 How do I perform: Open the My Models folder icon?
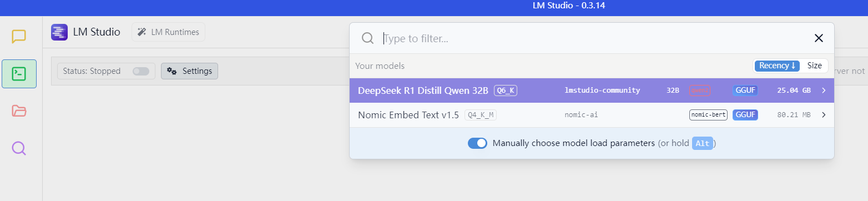(19, 111)
